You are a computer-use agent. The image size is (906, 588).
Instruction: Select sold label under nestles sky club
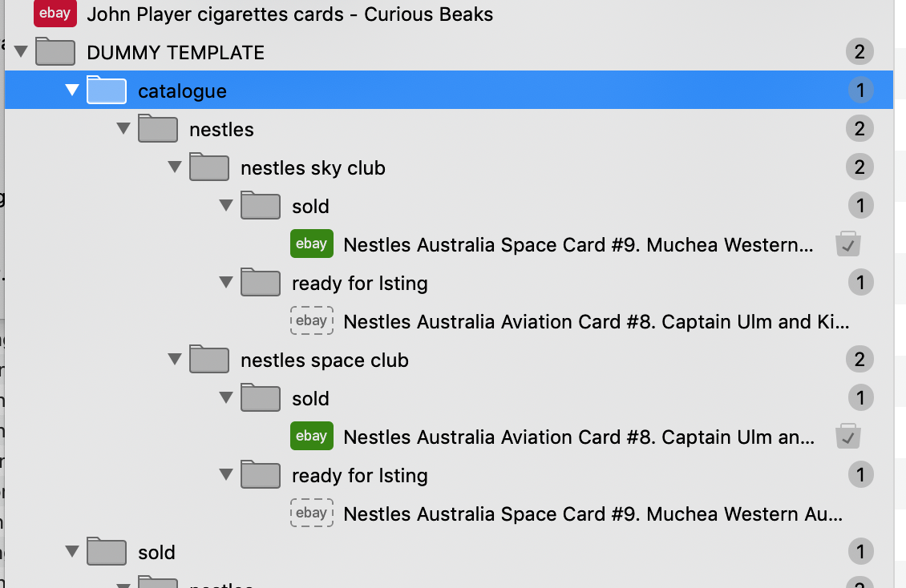(x=310, y=206)
